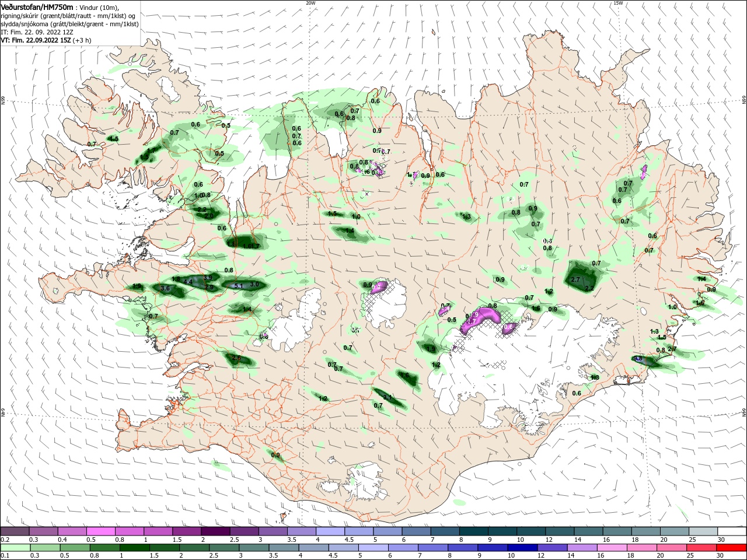The height and width of the screenshot is (560, 747).
Task: Select the pure red rain swatch labeled 30
Action: 731,548
